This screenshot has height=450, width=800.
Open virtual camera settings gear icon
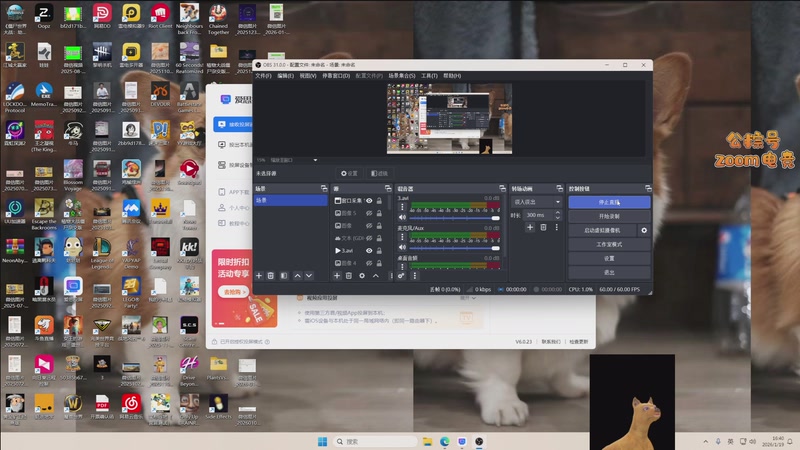644,231
